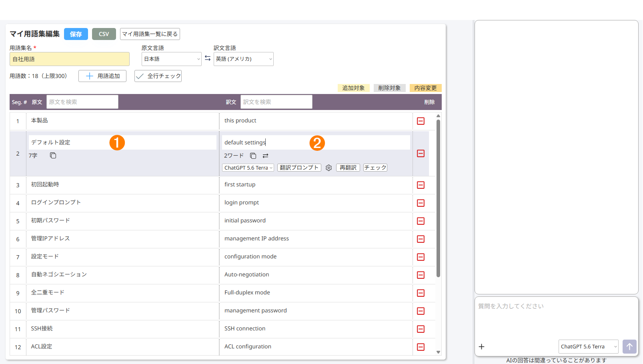Click the source search field '原文を検索'
This screenshot has height=364, width=643.
coord(82,102)
